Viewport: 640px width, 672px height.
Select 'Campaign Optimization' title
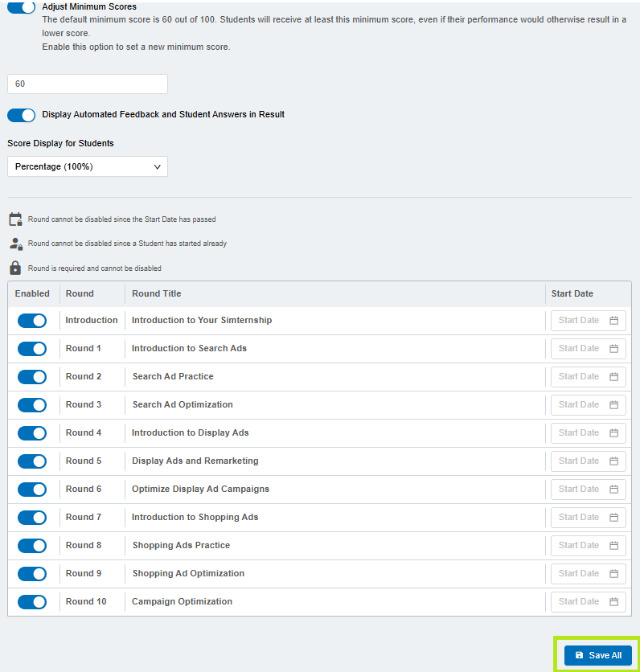(183, 602)
